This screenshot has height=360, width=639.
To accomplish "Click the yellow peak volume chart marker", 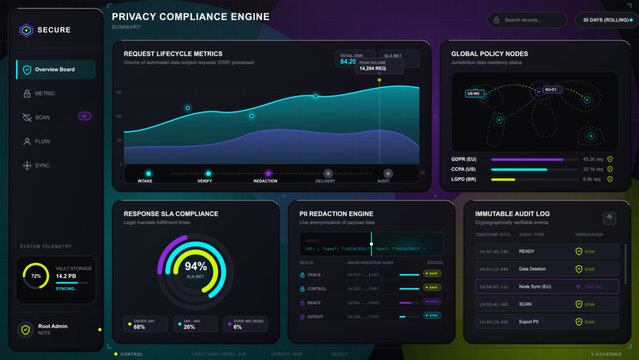I will pos(379,80).
